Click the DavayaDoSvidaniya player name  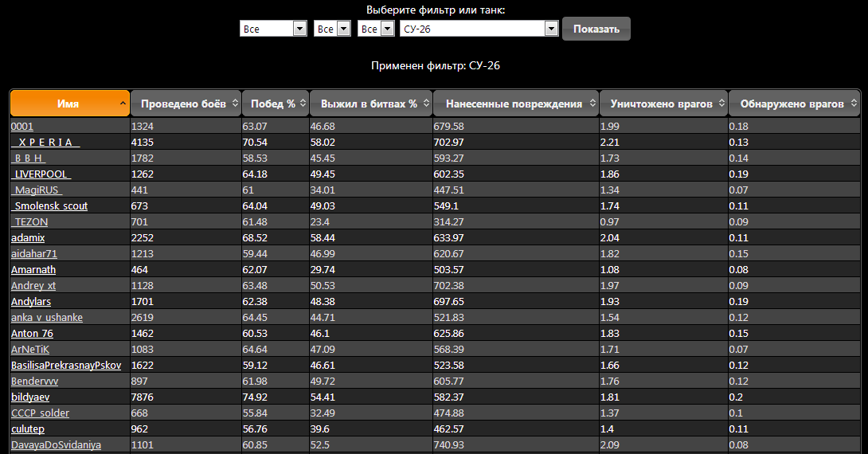pyautogui.click(x=56, y=445)
